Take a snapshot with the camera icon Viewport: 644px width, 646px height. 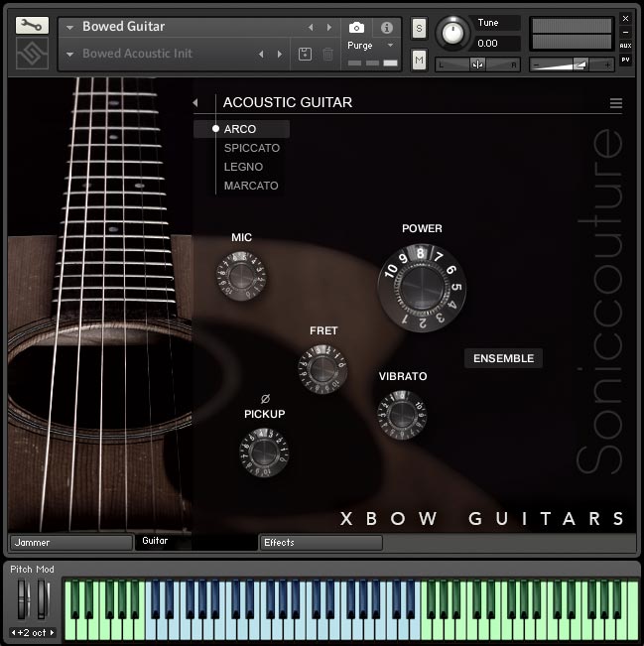pyautogui.click(x=356, y=28)
